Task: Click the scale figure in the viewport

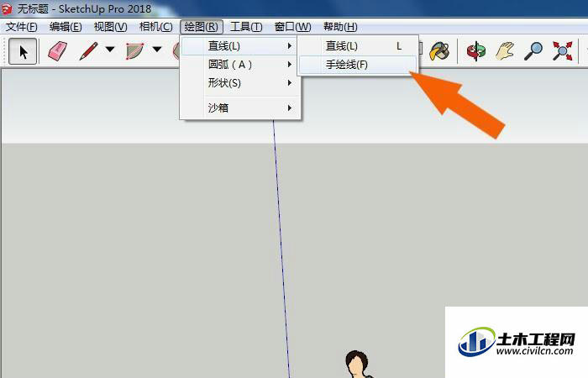Action: (358, 364)
